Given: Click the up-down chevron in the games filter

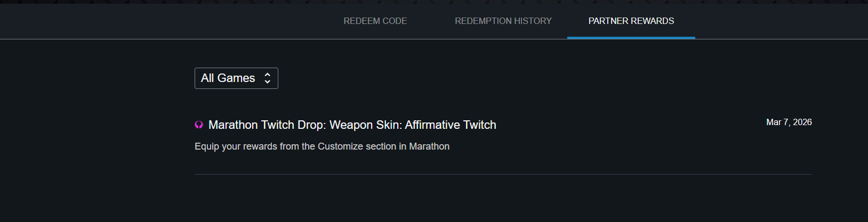Looking at the screenshot, I should click(268, 78).
